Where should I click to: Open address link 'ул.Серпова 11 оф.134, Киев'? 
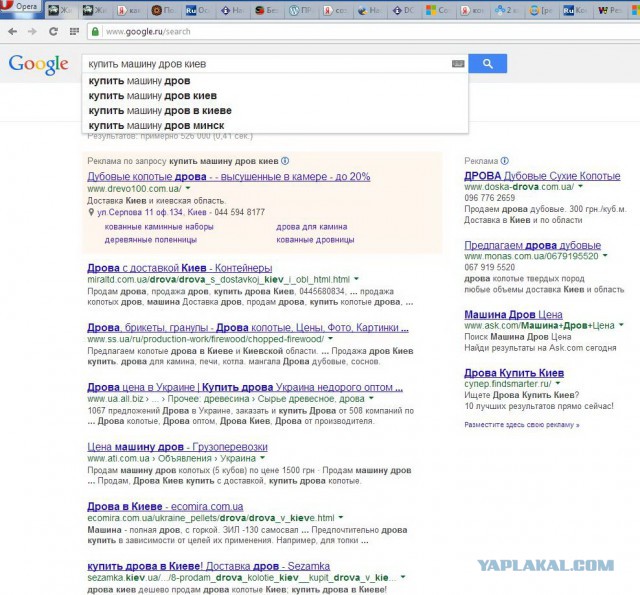pyautogui.click(x=152, y=212)
